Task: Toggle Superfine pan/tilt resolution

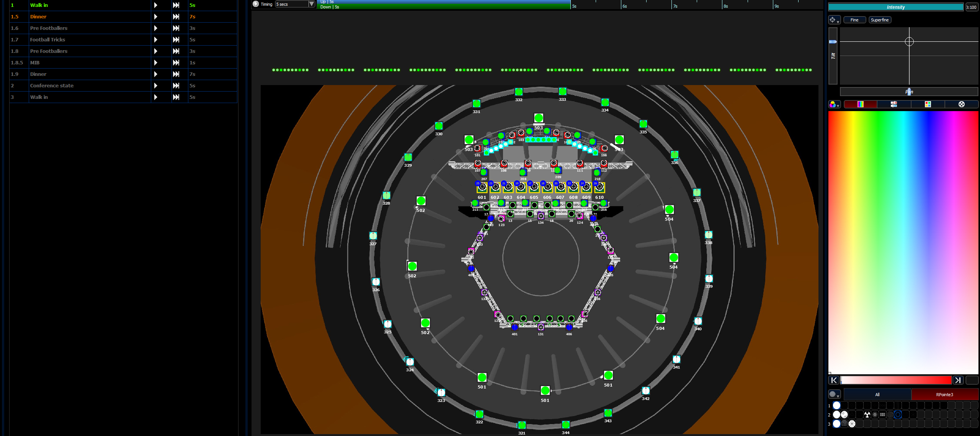Action: (880, 20)
